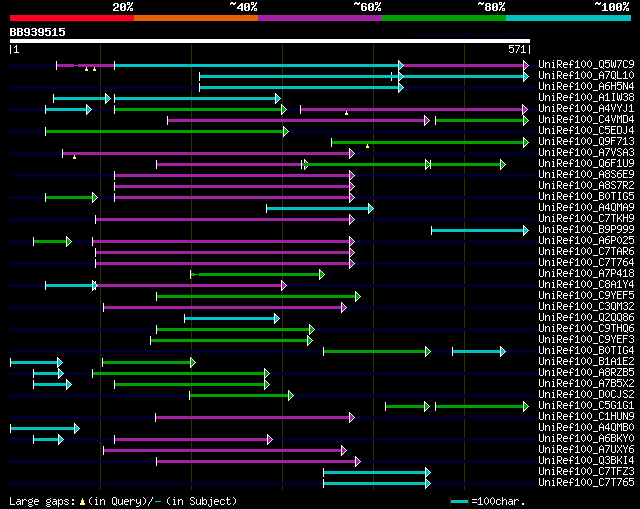Select the UniRef100_A8RZB5 label
Screen dimensions: 640x509
(x=586, y=373)
